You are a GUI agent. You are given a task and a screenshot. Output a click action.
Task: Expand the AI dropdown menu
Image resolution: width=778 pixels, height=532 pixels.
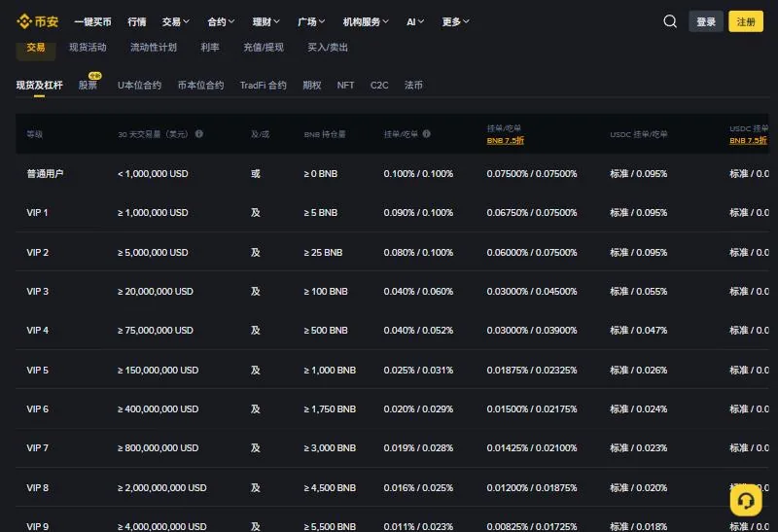coord(415,21)
